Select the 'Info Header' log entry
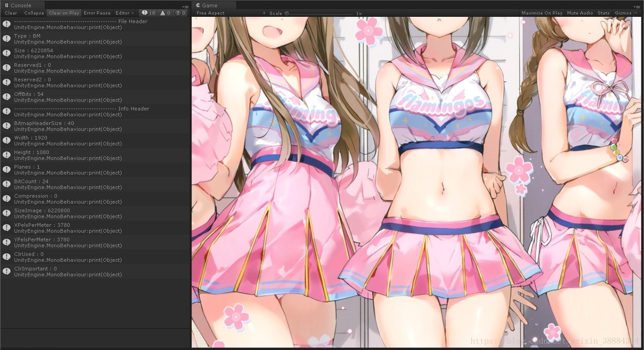The image size is (644, 350). pyautogui.click(x=95, y=111)
